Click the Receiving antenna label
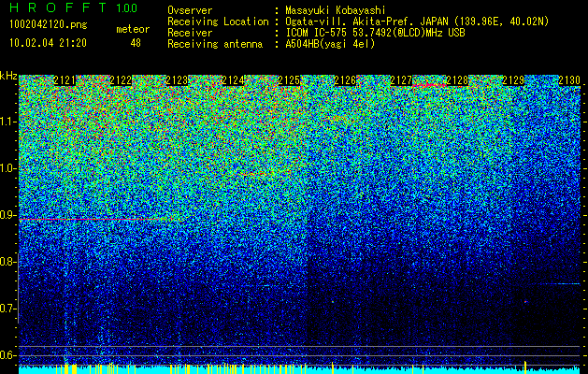Viewport: 588px width, 374px height. (x=215, y=44)
